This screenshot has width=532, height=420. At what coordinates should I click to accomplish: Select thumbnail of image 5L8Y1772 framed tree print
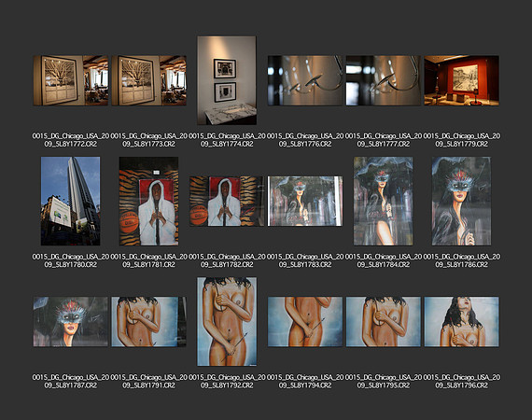pos(71,80)
